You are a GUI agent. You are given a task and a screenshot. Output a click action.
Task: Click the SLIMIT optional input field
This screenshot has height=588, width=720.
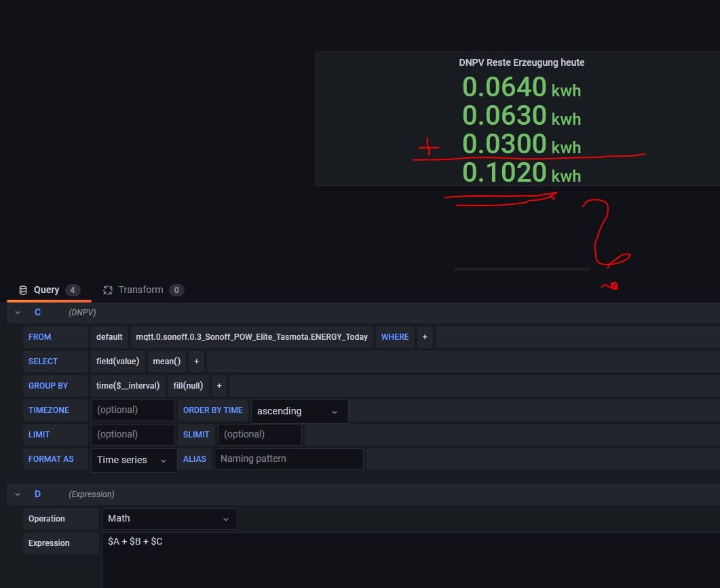pos(260,435)
